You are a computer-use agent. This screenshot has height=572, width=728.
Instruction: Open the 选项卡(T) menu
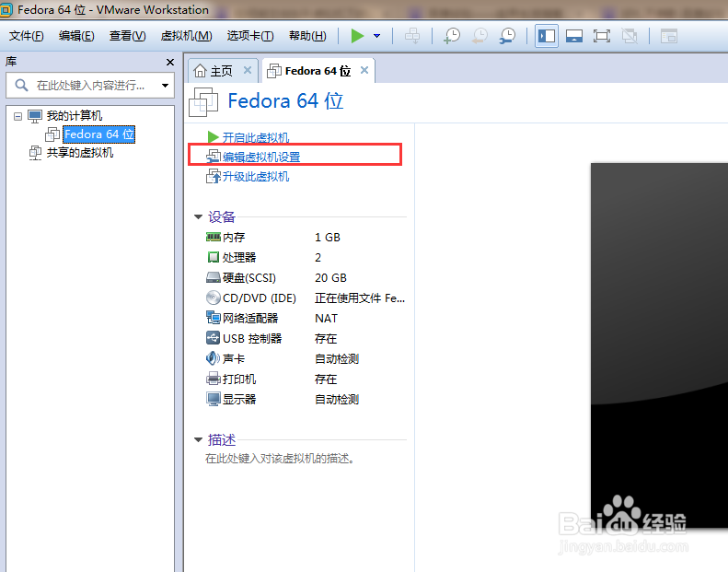coord(250,36)
